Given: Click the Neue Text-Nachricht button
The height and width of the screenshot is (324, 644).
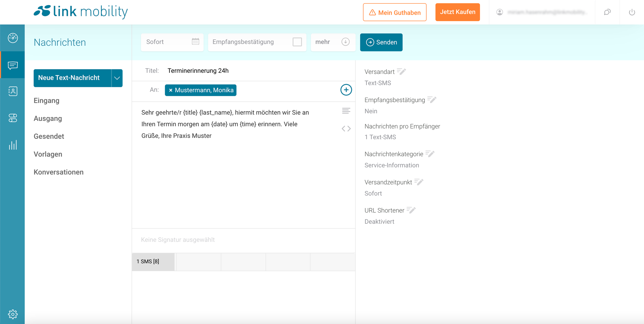Looking at the screenshot, I should pos(72,78).
